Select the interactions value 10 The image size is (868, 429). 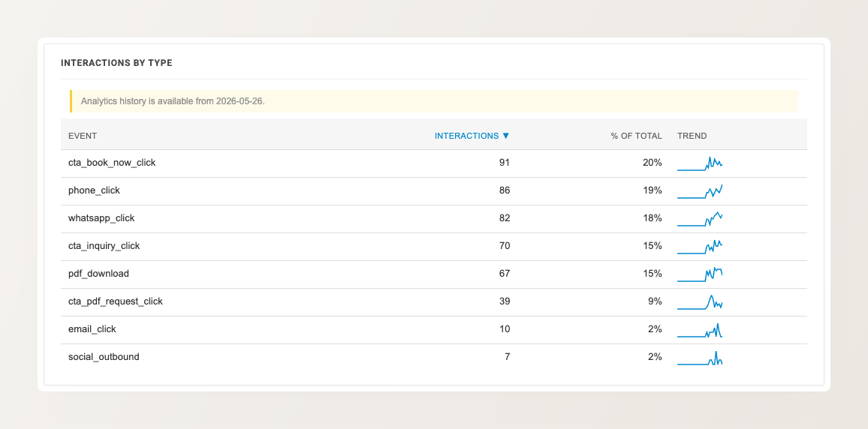[505, 329]
